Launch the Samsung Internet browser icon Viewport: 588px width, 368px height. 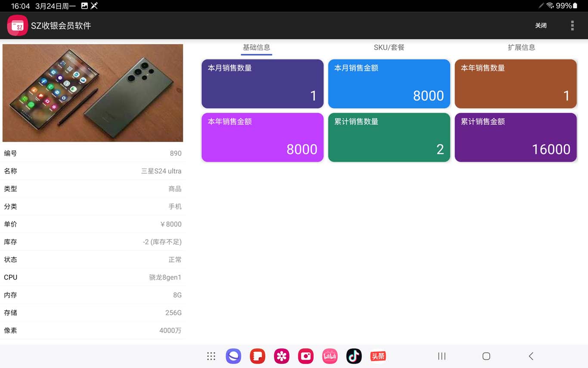233,356
